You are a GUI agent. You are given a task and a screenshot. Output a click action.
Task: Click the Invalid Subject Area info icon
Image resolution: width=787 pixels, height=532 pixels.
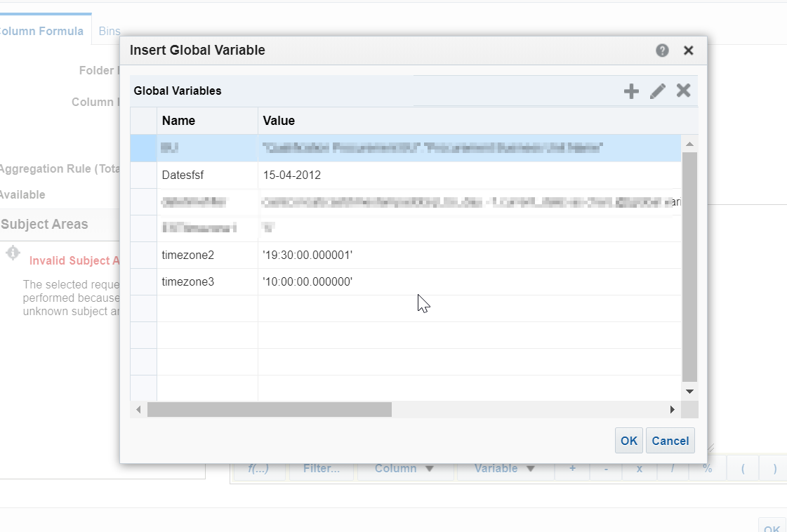coord(13,253)
